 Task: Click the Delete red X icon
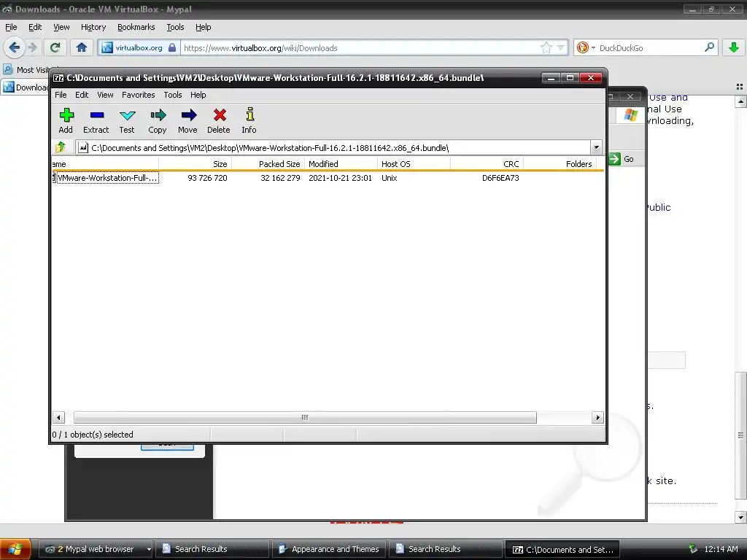[x=219, y=120]
